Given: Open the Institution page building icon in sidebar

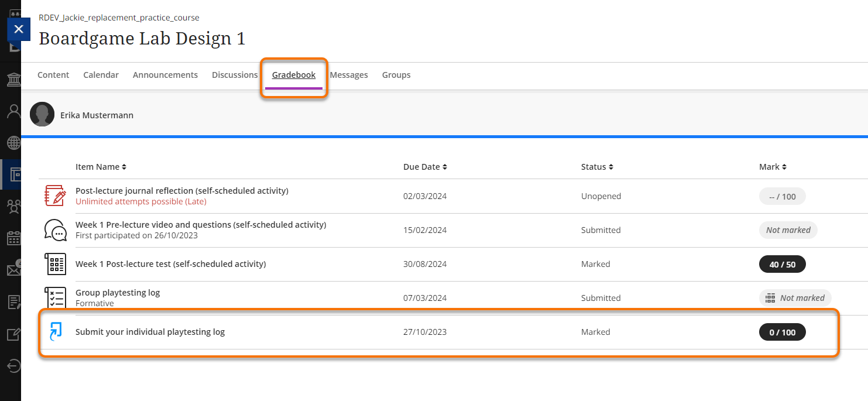Looking at the screenshot, I should 13,79.
